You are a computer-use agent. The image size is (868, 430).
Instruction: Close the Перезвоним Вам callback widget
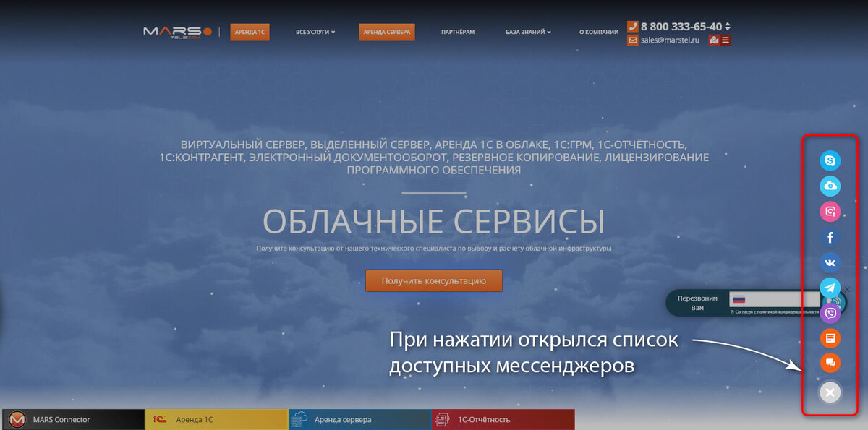[847, 289]
